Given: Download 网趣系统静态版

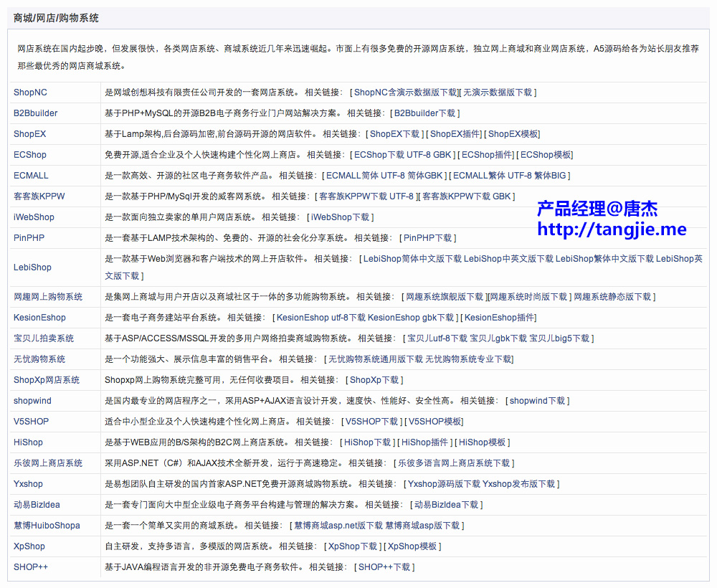Looking at the screenshot, I should coord(612,297).
